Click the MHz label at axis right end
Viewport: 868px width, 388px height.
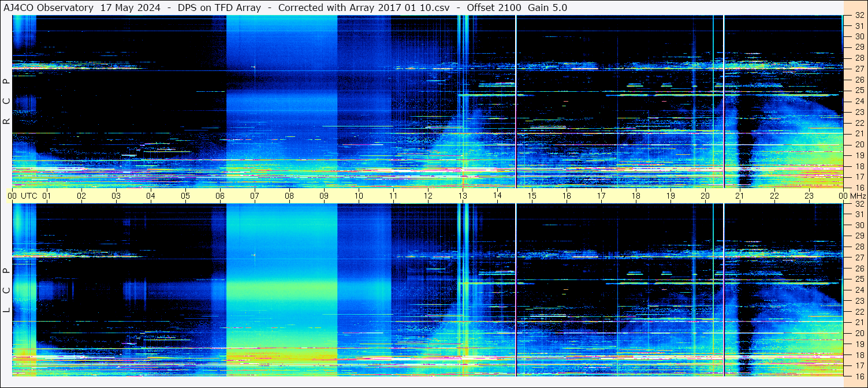[x=858, y=196]
